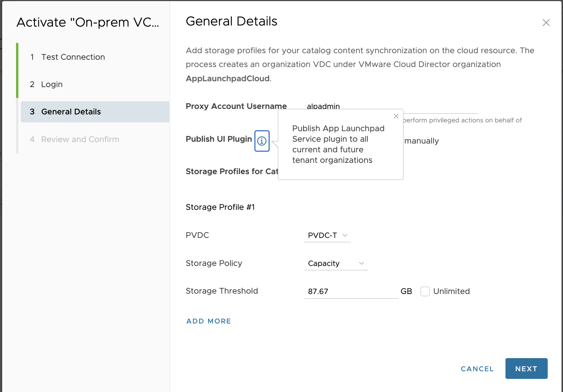The height and width of the screenshot is (392, 563).
Task: Open the PVDC-T dropdown
Action: point(327,235)
